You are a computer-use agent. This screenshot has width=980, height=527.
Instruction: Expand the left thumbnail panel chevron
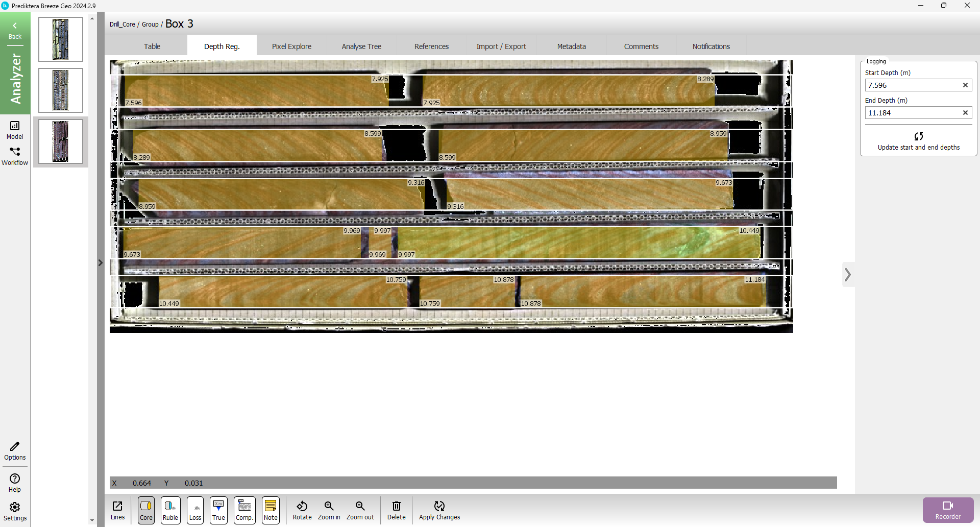[101, 262]
